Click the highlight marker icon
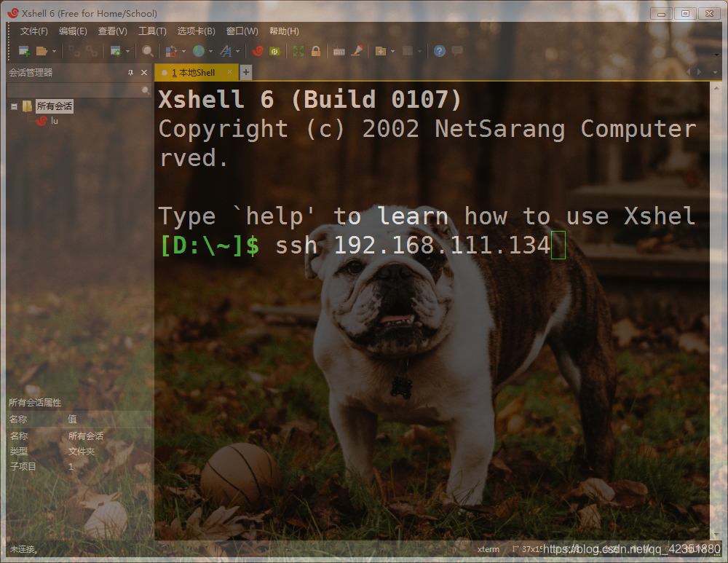Screen dimensions: 728x563 pyautogui.click(x=357, y=51)
